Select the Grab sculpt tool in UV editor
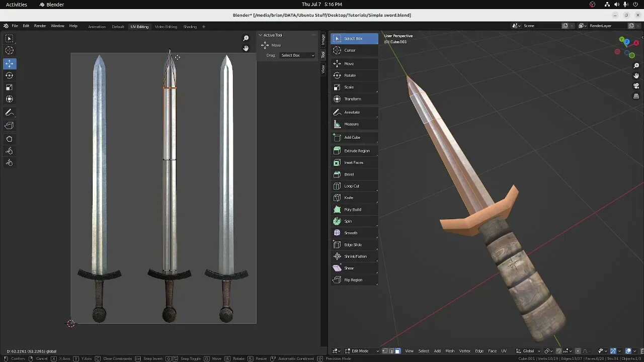The image size is (644, 362). coord(9,139)
